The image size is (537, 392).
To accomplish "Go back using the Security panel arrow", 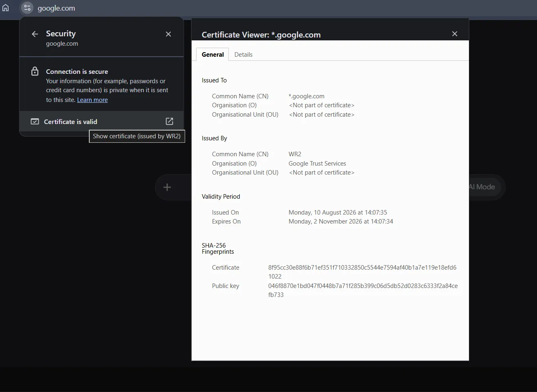I will pos(35,34).
